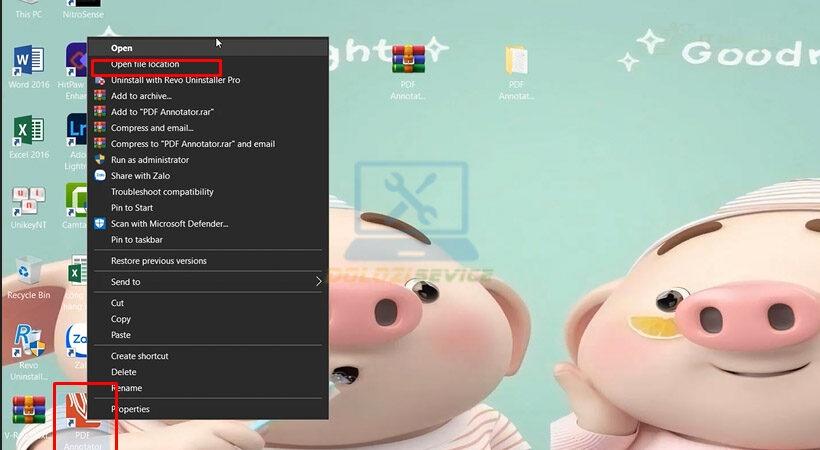The width and height of the screenshot is (820, 450).
Task: Select the Recycle Bin icon
Action: [x=28, y=272]
